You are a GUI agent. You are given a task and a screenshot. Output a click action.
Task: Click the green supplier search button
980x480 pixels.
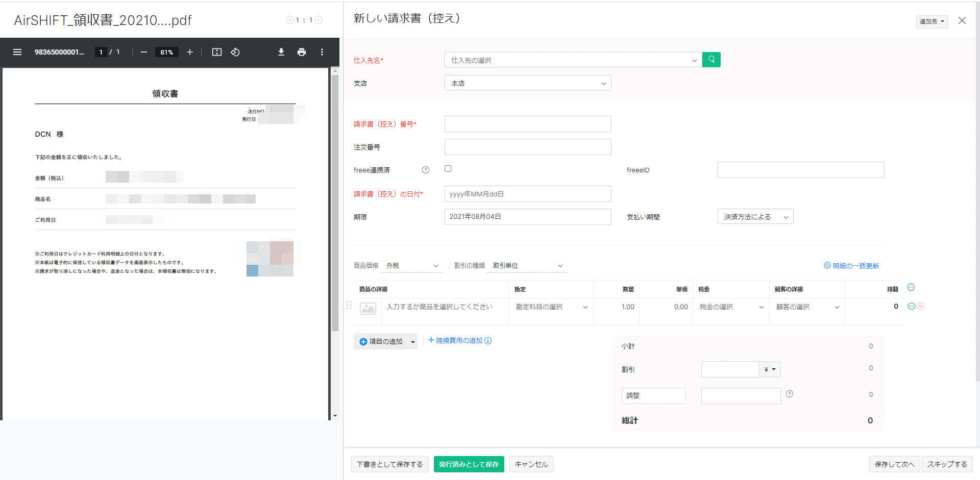(711, 60)
